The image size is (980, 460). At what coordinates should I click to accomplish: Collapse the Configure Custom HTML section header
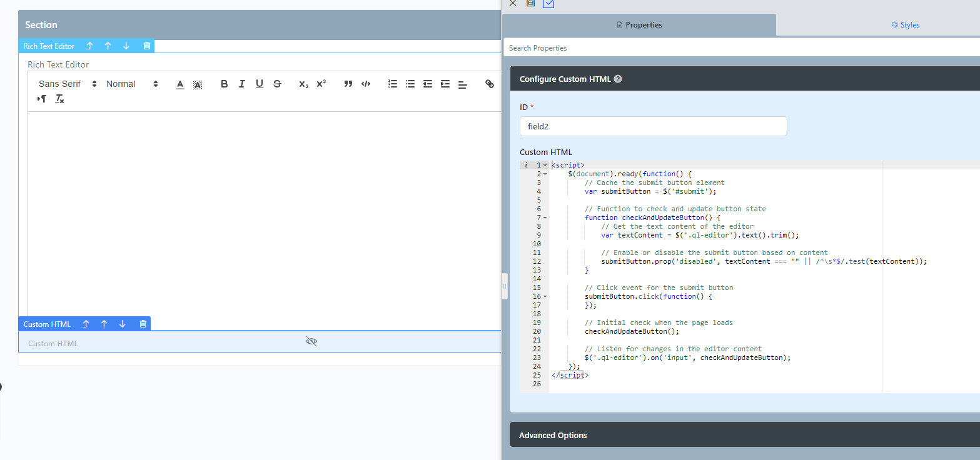coord(745,79)
